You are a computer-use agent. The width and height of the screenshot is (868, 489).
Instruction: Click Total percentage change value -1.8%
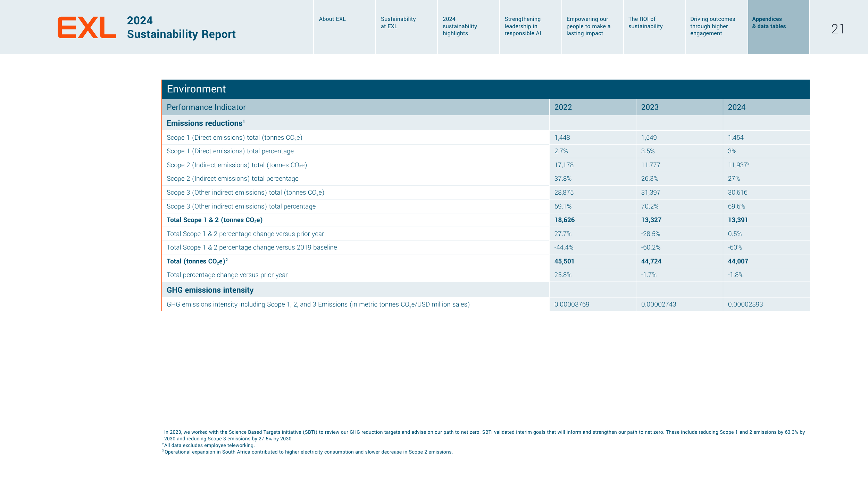click(735, 275)
